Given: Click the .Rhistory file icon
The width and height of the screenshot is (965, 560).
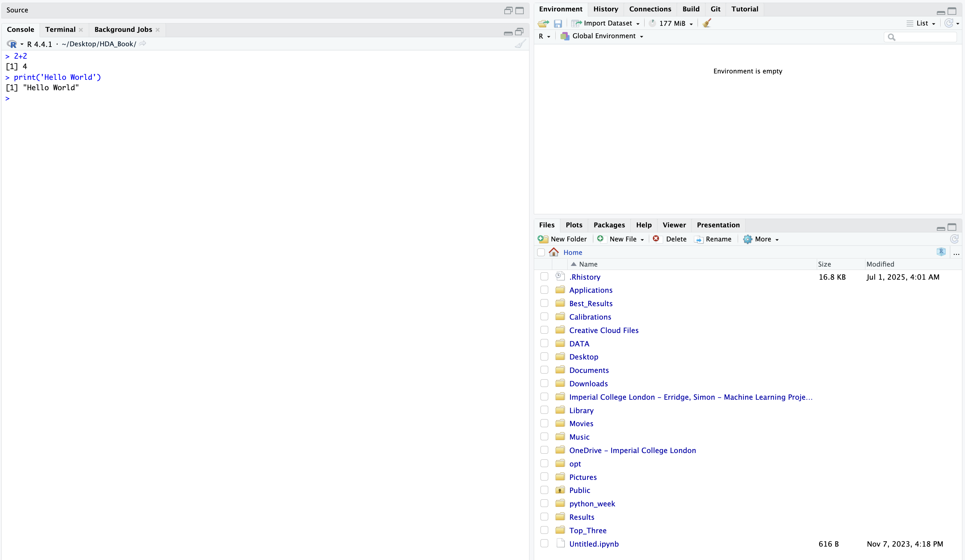Looking at the screenshot, I should (x=560, y=276).
